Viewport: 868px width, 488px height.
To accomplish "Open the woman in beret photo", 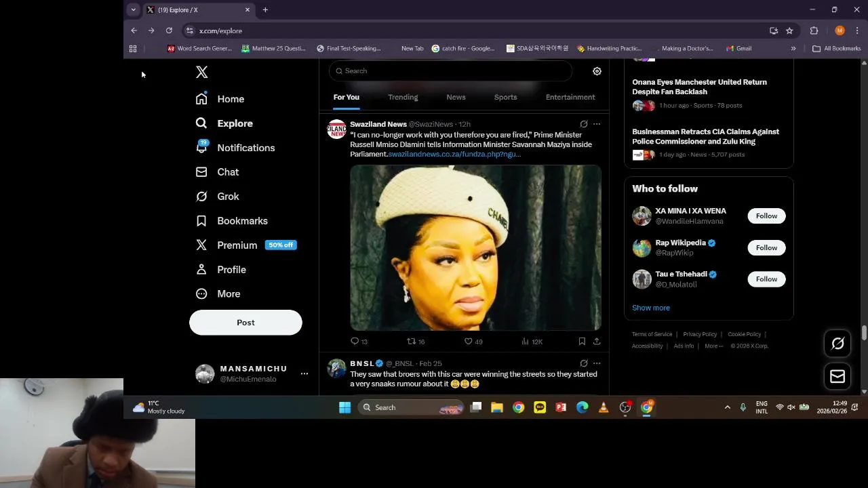I will pyautogui.click(x=475, y=247).
